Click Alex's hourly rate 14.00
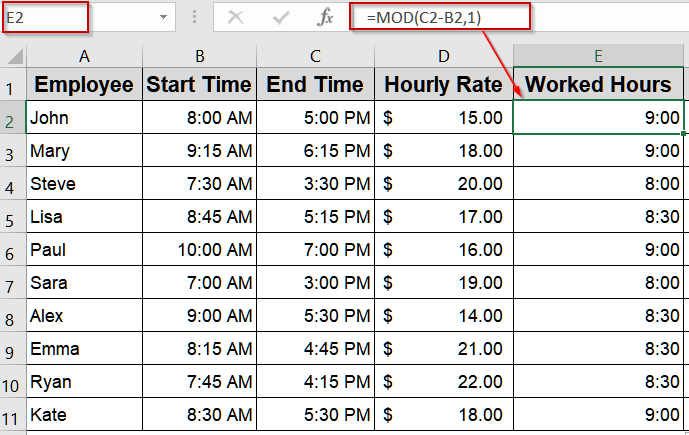Viewport: 689px width, 435px height. tap(444, 315)
